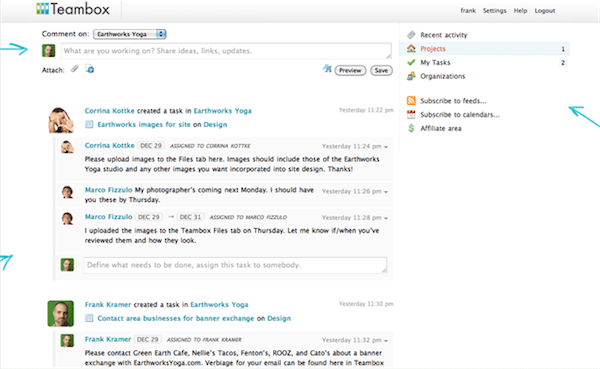
Task: Open Design link after Earthworks images task
Action: pos(215,124)
